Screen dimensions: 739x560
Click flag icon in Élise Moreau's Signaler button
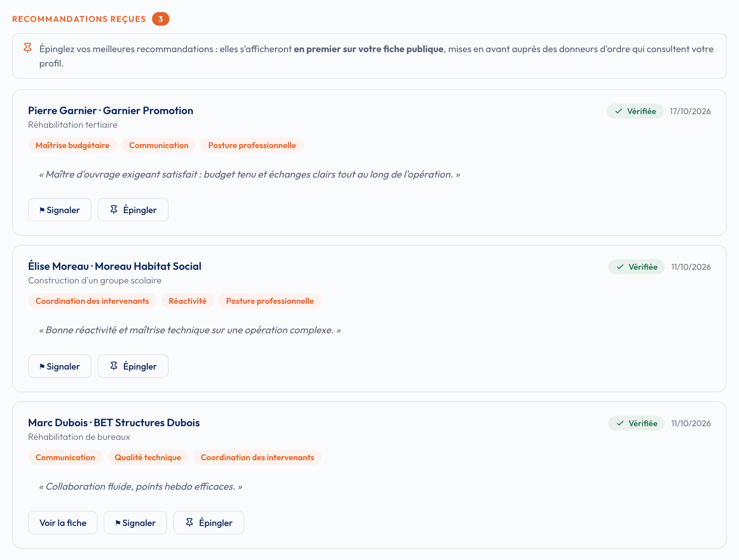[42, 367]
